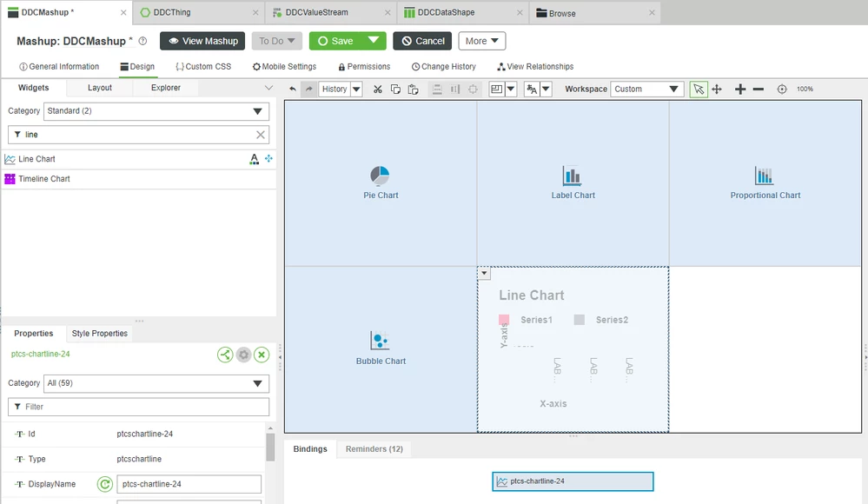Viewport: 868px width, 504px height.
Task: Click the View Mashup button
Action: pos(202,41)
